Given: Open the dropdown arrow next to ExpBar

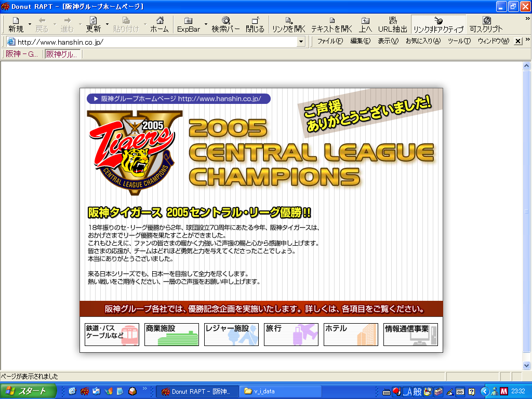Looking at the screenshot, I should [206, 24].
